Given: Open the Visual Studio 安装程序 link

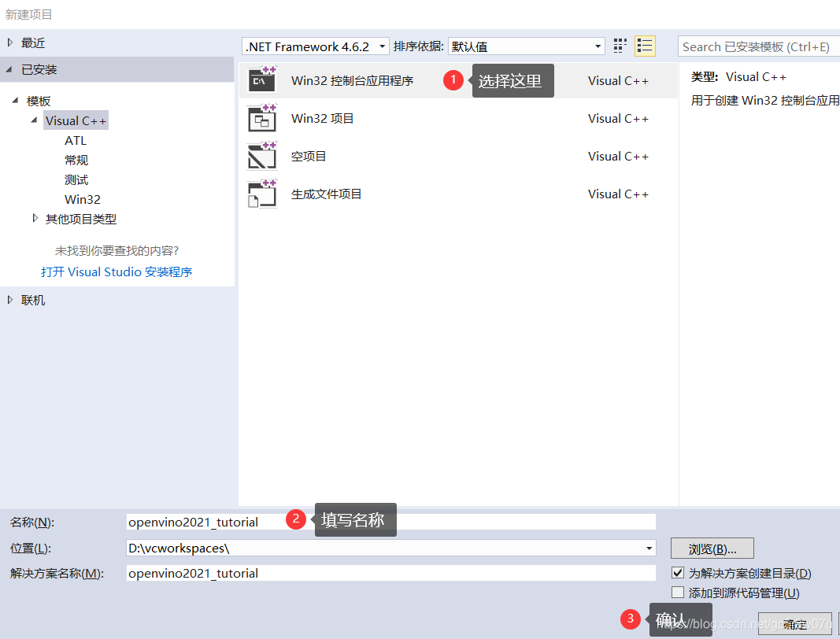Looking at the screenshot, I should click(118, 271).
